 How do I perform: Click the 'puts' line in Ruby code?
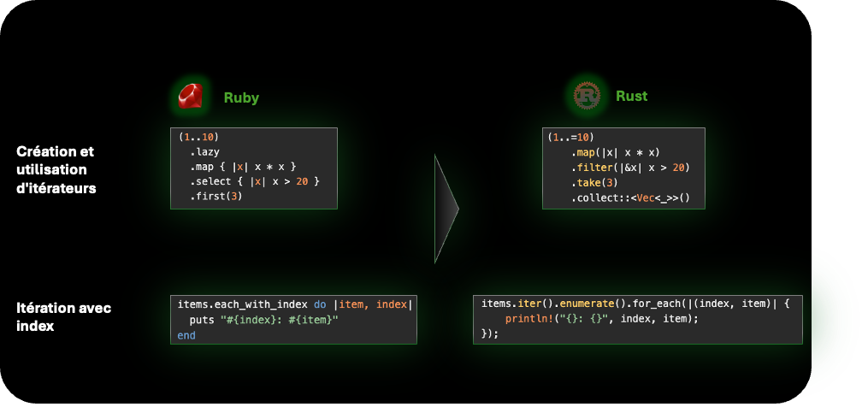263,320
